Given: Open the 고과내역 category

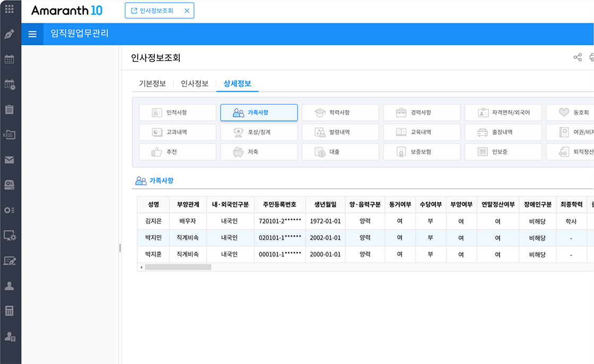Looking at the screenshot, I should 178,132.
